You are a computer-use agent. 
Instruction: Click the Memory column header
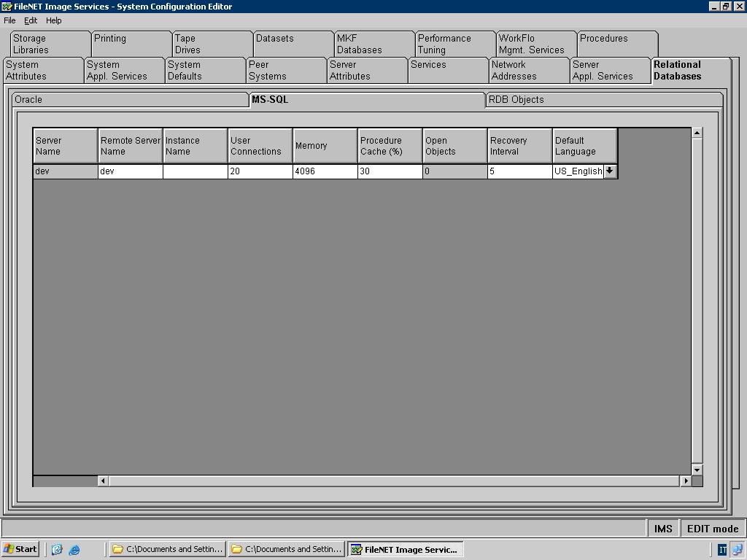325,146
